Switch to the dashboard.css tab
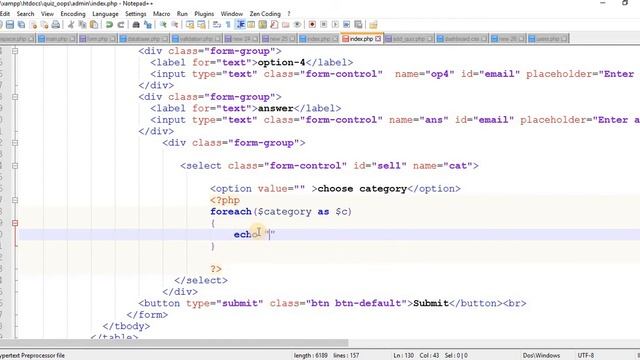 pos(462,39)
